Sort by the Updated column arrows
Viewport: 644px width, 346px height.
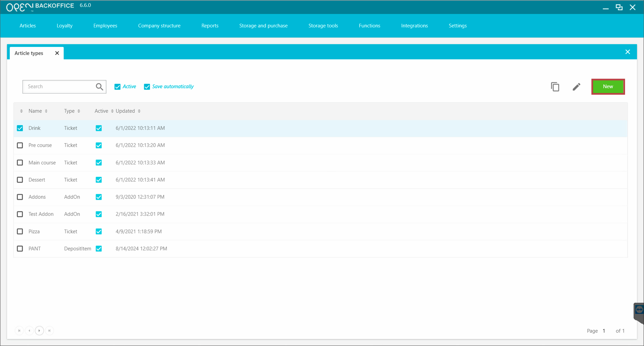pyautogui.click(x=139, y=111)
